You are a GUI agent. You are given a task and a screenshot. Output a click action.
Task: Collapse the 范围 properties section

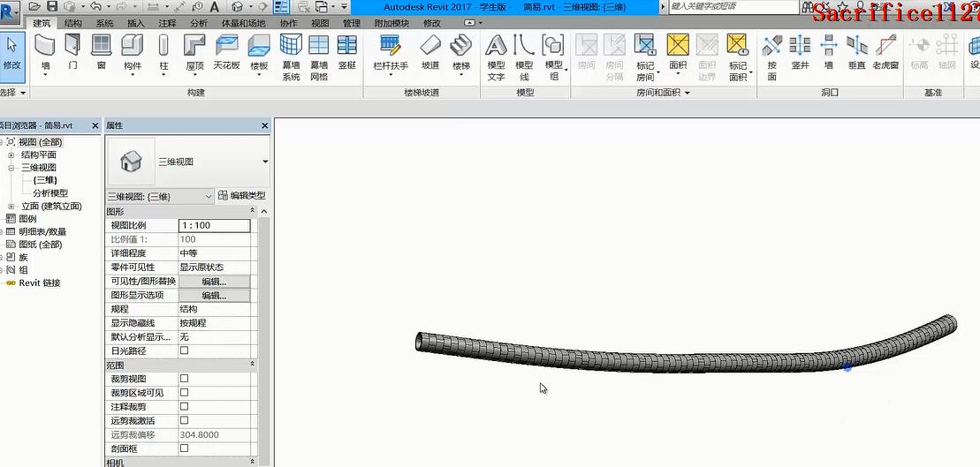(253, 365)
